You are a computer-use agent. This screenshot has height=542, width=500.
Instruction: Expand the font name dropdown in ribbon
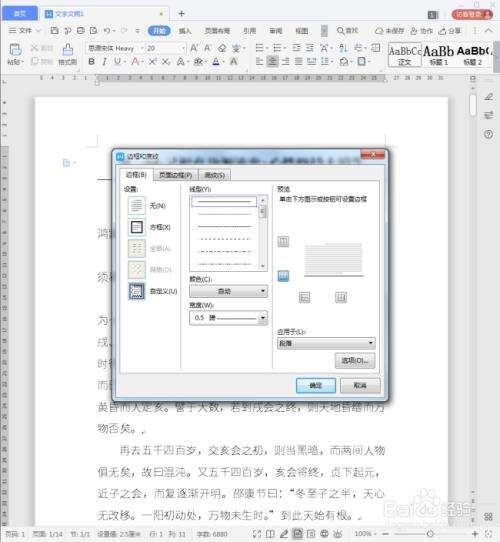click(x=142, y=48)
